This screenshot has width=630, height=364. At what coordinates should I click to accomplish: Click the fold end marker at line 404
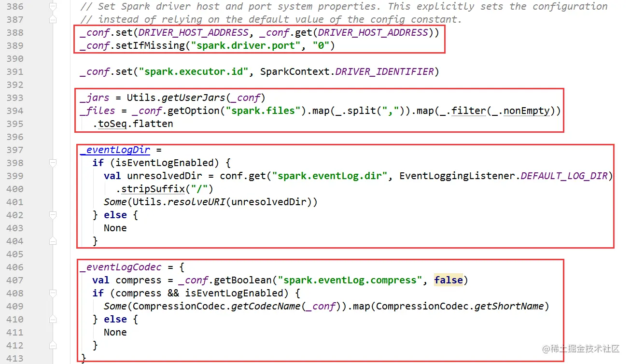[x=53, y=241]
